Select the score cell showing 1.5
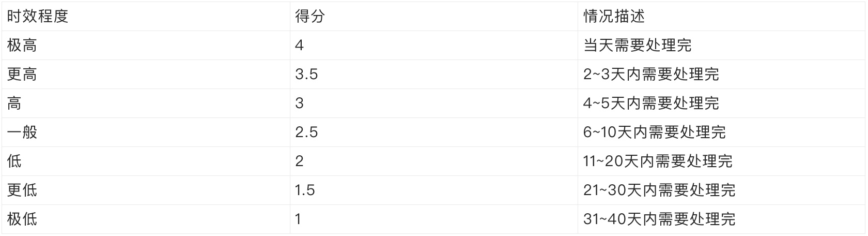Image resolution: width=868 pixels, height=236 pixels. 305,190
